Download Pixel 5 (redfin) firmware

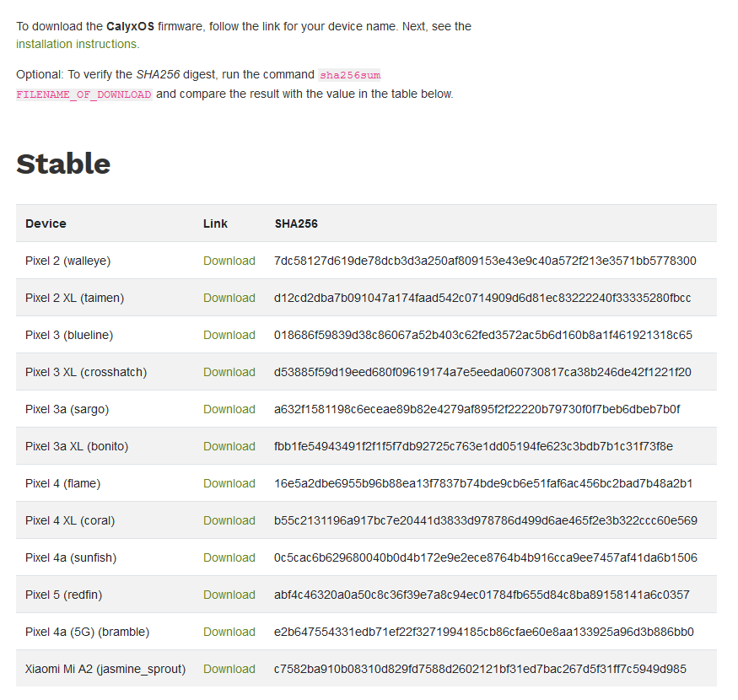229,595
